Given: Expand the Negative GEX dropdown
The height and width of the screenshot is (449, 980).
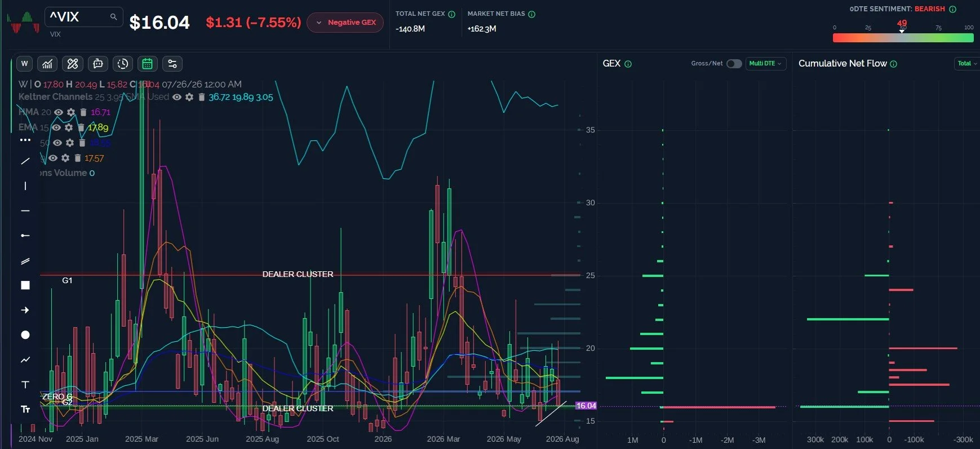Looking at the screenshot, I should 345,23.
